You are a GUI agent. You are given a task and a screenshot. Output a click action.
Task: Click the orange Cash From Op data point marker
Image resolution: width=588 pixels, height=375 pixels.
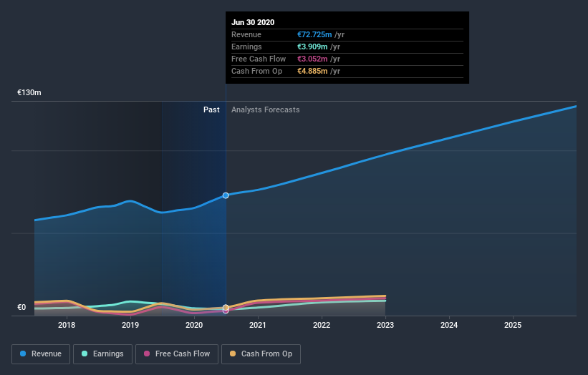(226, 308)
